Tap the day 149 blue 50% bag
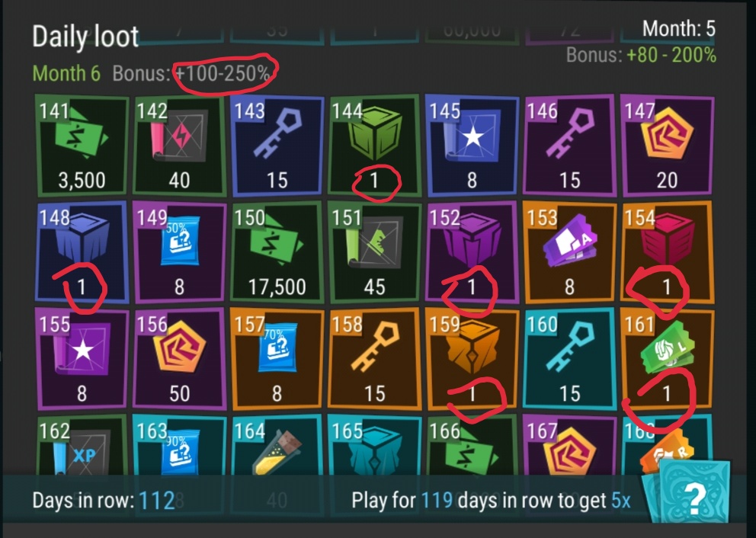 pos(179,252)
